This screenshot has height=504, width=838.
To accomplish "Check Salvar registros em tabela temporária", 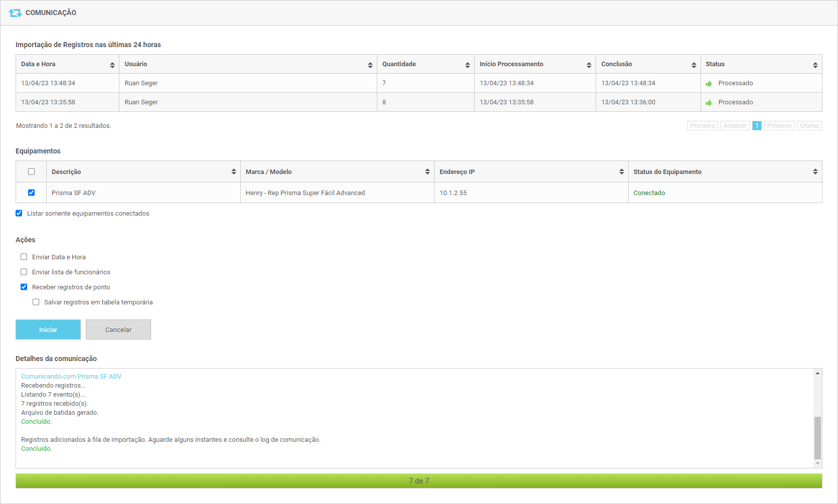I will tap(36, 302).
